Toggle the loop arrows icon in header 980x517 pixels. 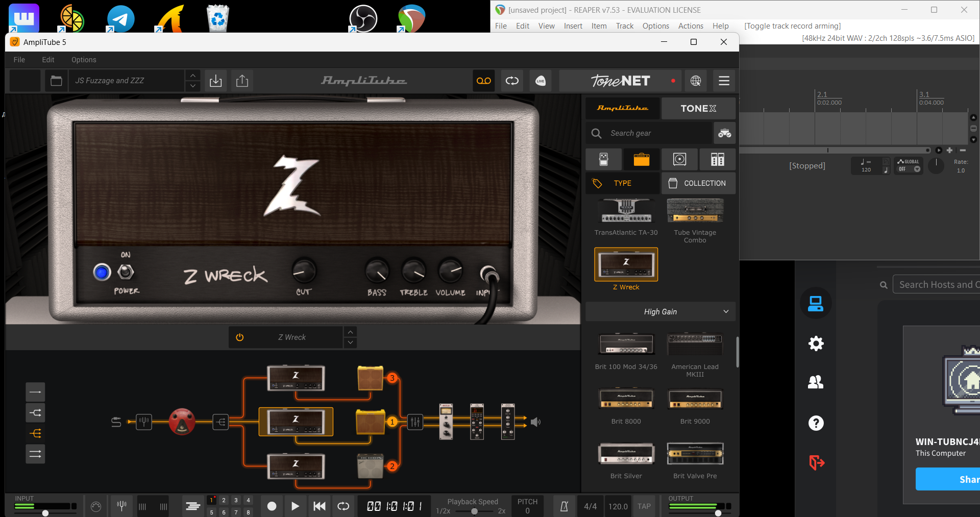point(512,81)
